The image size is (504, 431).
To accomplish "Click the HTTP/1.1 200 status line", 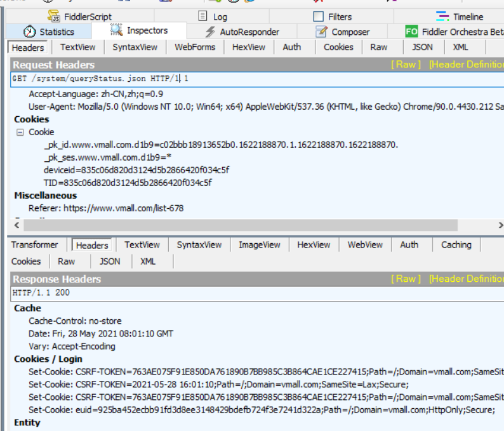I will (x=257, y=293).
